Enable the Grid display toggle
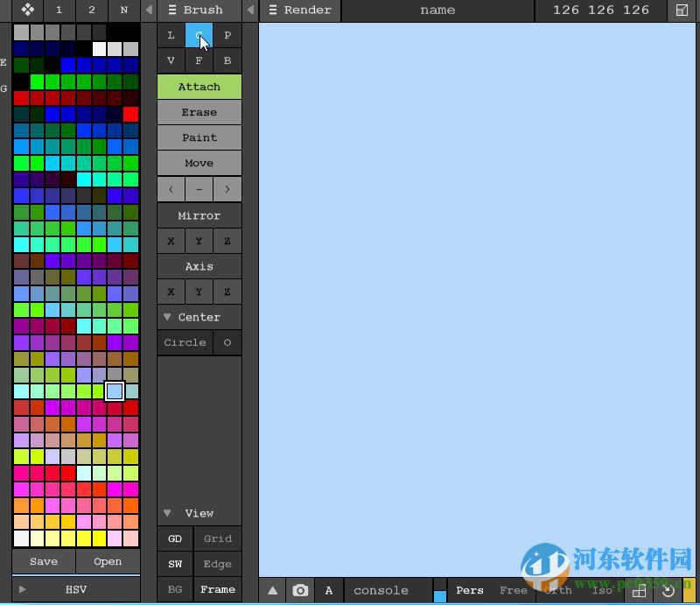The width and height of the screenshot is (700, 605). pyautogui.click(x=217, y=538)
